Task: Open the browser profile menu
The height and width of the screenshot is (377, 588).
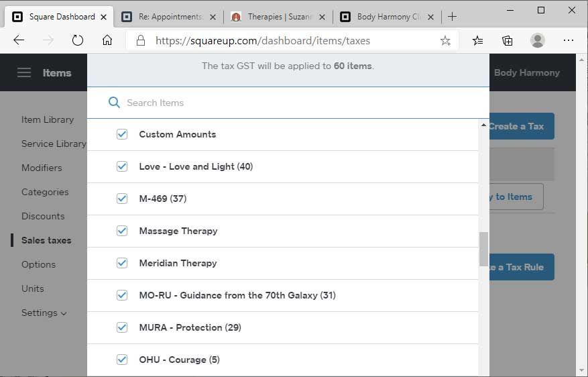Action: (537, 40)
